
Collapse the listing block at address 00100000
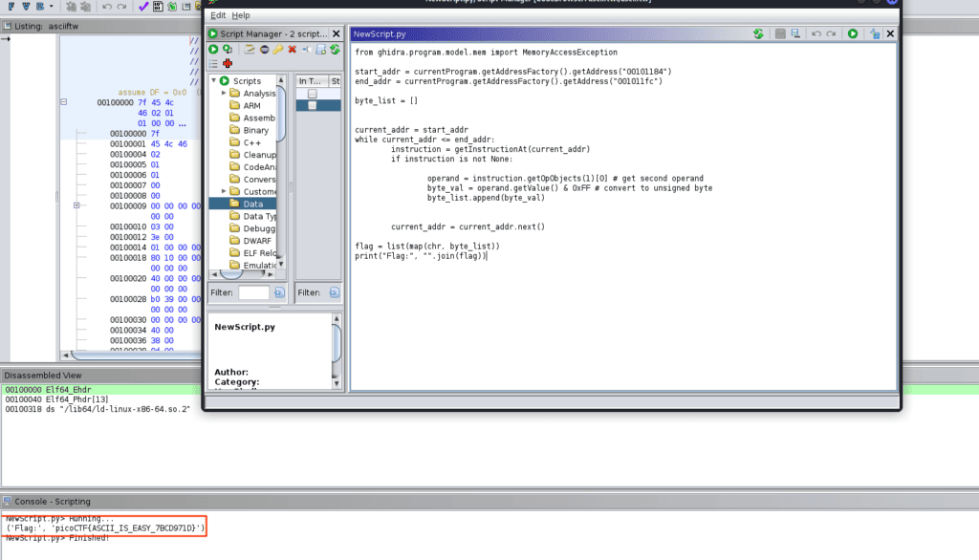(x=64, y=101)
